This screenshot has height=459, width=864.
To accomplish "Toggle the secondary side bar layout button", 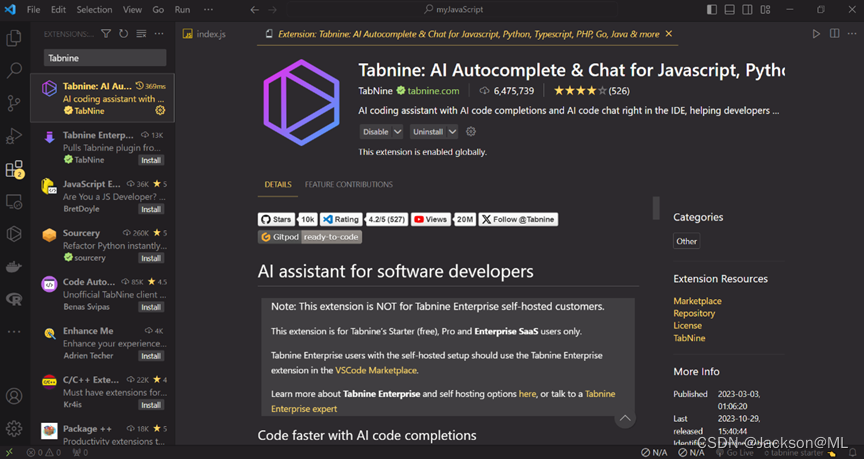I will point(748,10).
